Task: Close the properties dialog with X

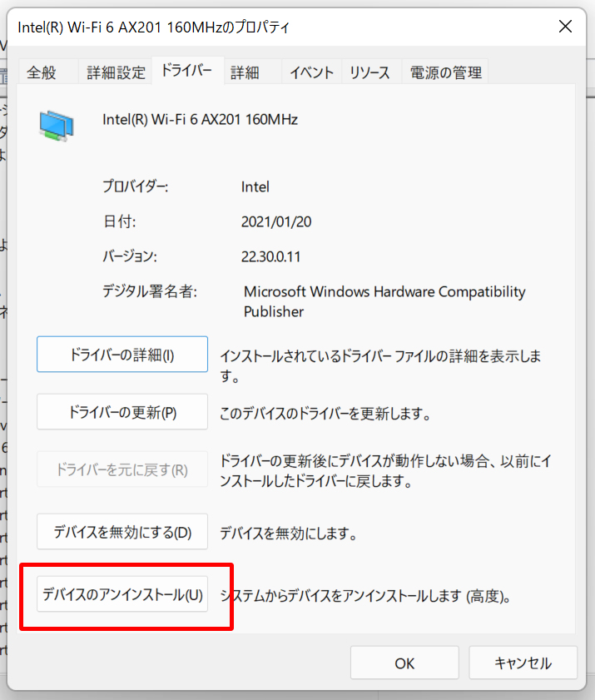Action: click(x=565, y=27)
